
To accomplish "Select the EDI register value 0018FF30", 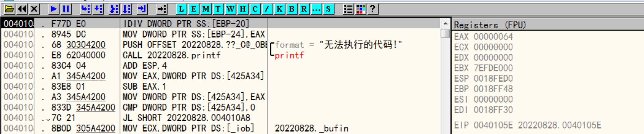I will point(493,110).
